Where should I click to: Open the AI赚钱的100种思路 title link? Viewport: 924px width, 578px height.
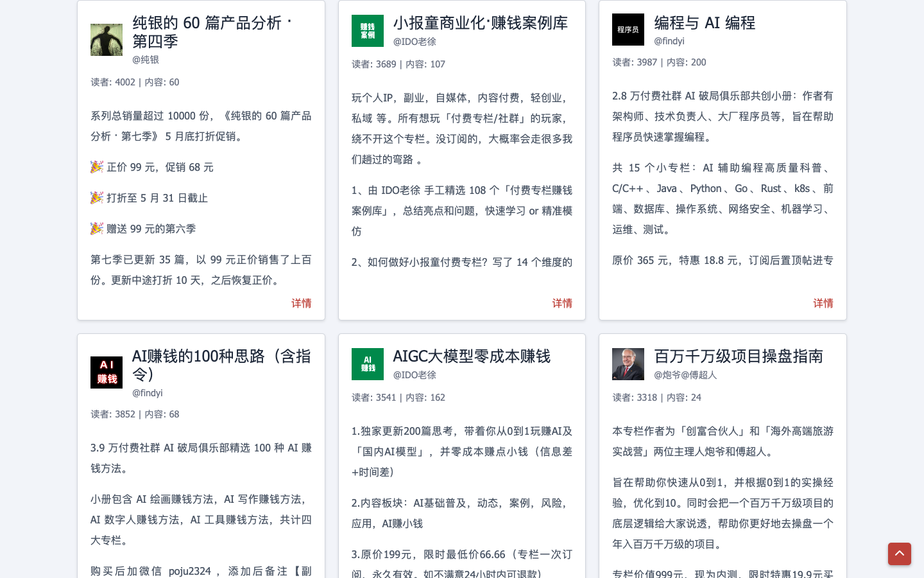[221, 365]
